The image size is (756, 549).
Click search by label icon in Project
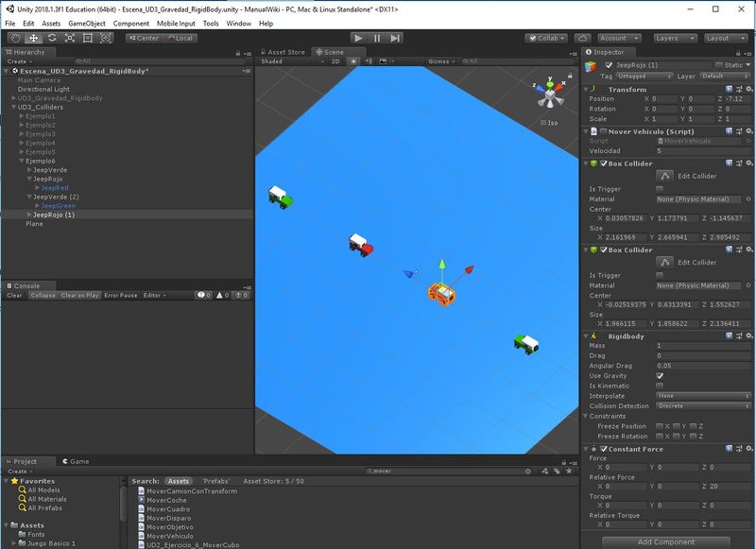click(x=557, y=471)
